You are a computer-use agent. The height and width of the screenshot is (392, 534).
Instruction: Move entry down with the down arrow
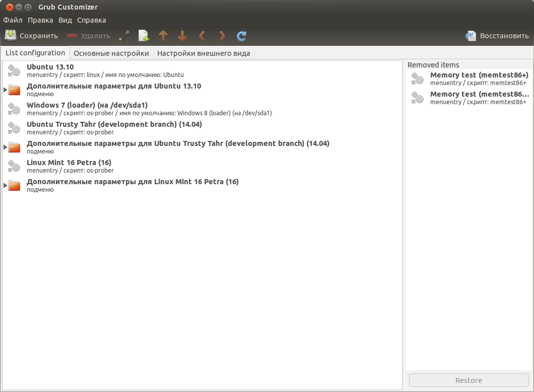(x=182, y=35)
